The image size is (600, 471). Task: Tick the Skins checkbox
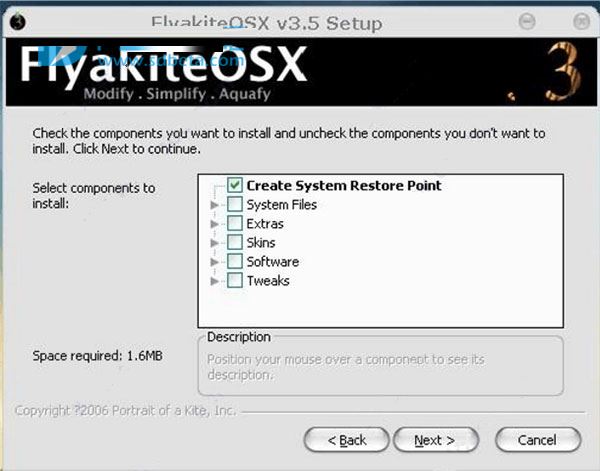(x=235, y=242)
